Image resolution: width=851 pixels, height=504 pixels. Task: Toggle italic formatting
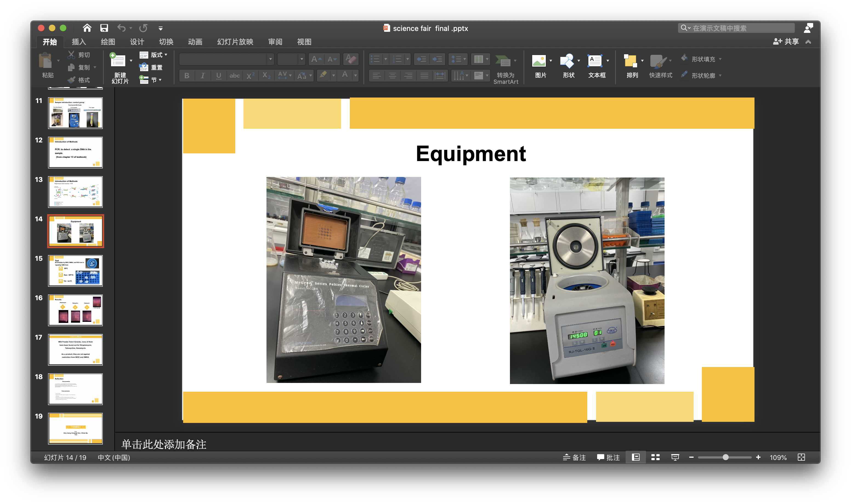(203, 75)
